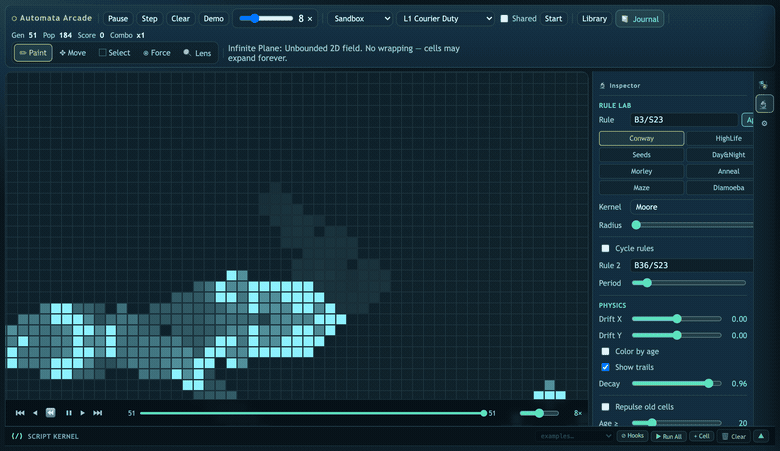Click the highlighted rewind icon
This screenshot has height=451, width=780.
(50, 413)
